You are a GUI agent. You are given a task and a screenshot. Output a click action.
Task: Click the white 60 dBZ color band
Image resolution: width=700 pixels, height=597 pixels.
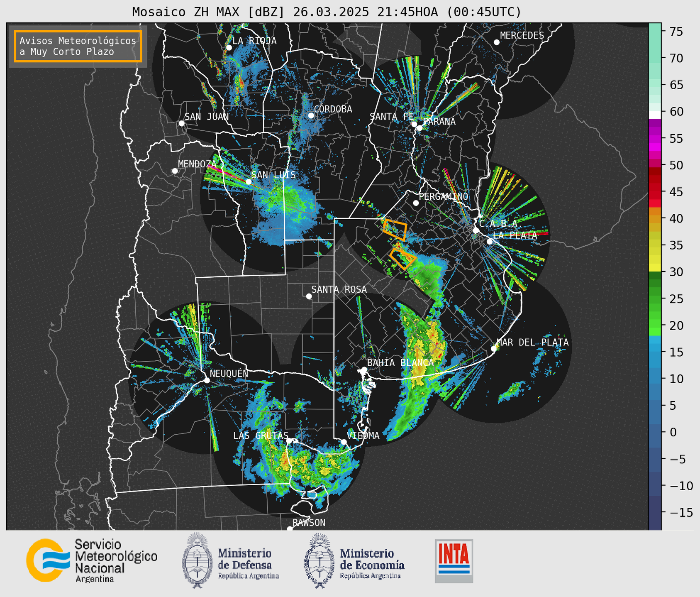pyautogui.click(x=655, y=115)
